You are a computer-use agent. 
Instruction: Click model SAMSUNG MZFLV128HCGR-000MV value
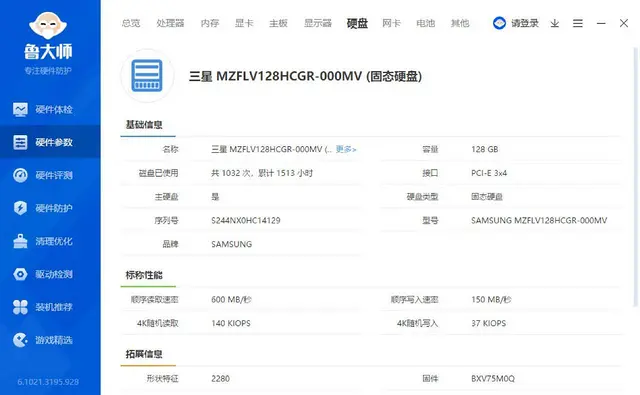click(x=539, y=220)
